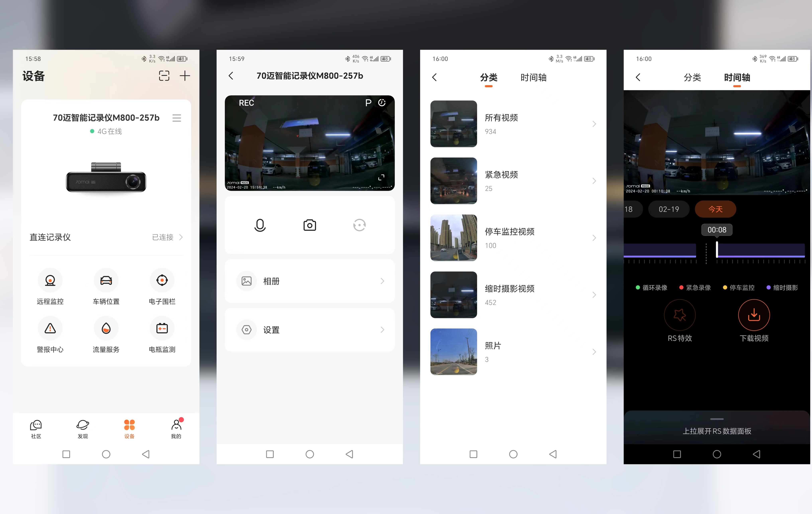Tap the dashcam product image
The image size is (812, 514).
click(x=106, y=177)
